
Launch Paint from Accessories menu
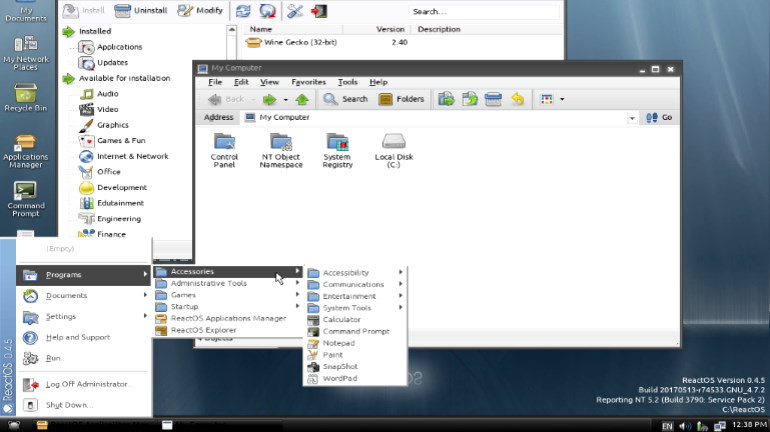pyautogui.click(x=356, y=355)
